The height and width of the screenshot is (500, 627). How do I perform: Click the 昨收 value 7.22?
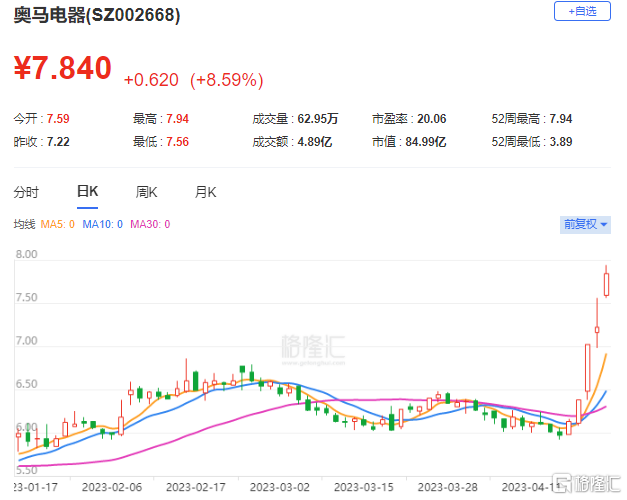pos(58,142)
